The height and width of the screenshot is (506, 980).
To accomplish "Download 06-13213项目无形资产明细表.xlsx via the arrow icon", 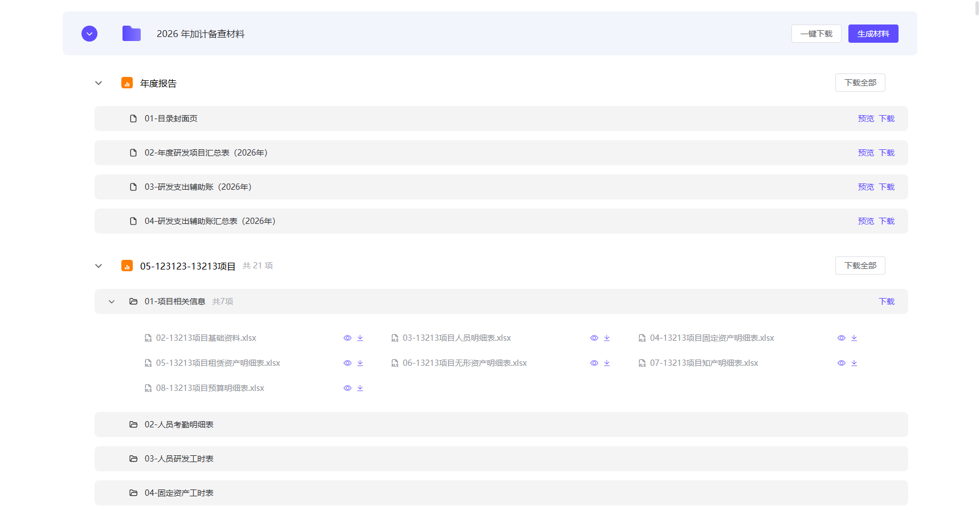I will (x=607, y=363).
